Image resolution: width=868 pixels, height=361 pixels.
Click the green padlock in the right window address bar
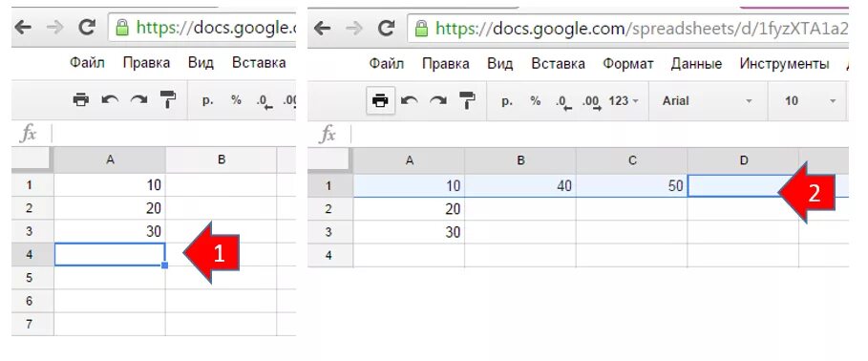click(422, 28)
